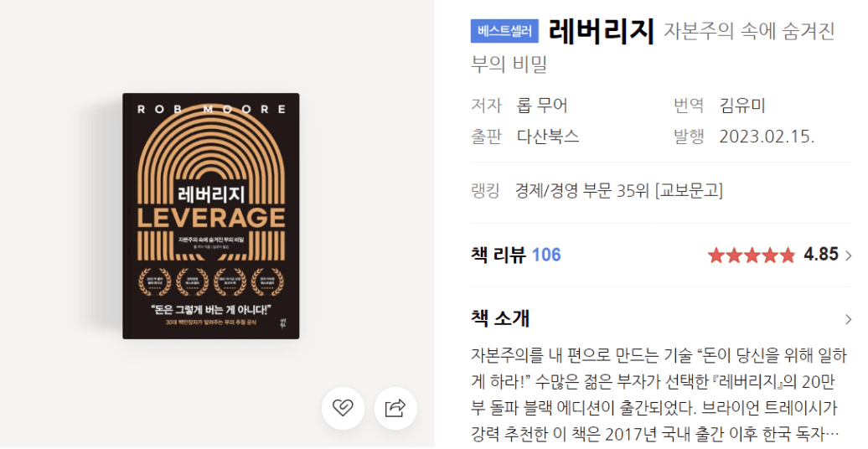Click the 발행 label

(x=689, y=137)
